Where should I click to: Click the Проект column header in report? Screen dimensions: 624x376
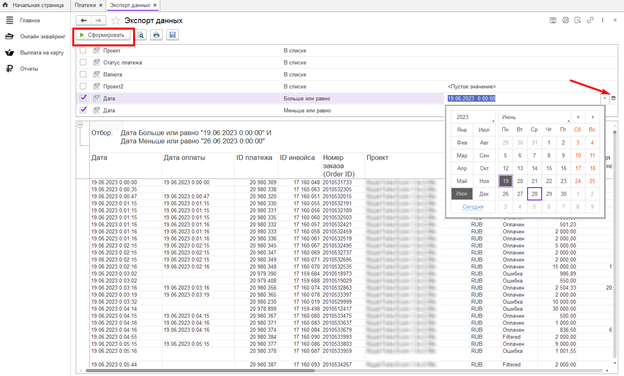click(377, 158)
